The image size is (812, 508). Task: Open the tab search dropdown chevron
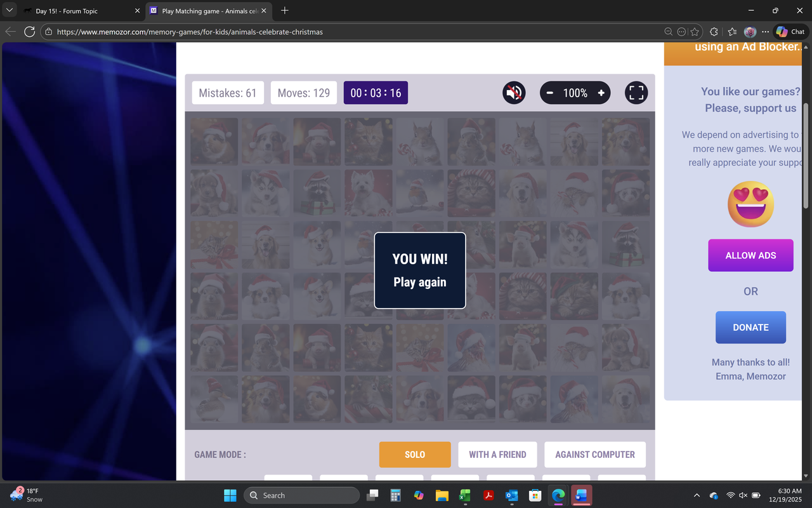(9, 11)
